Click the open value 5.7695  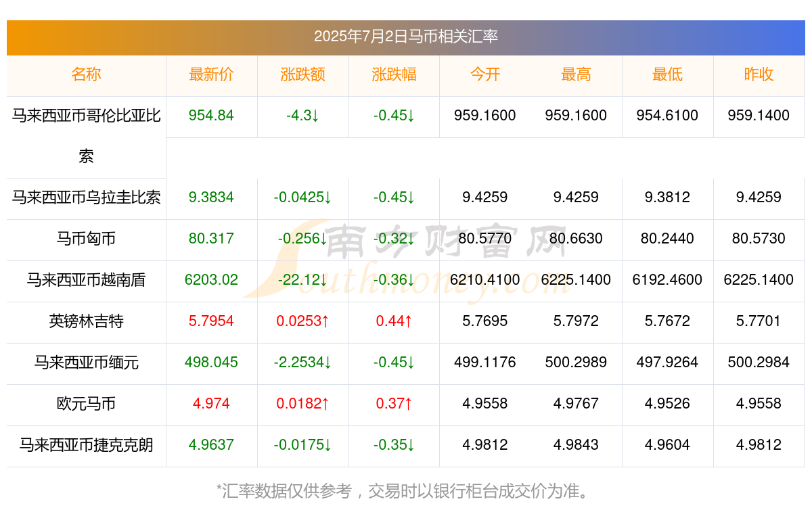tap(485, 321)
